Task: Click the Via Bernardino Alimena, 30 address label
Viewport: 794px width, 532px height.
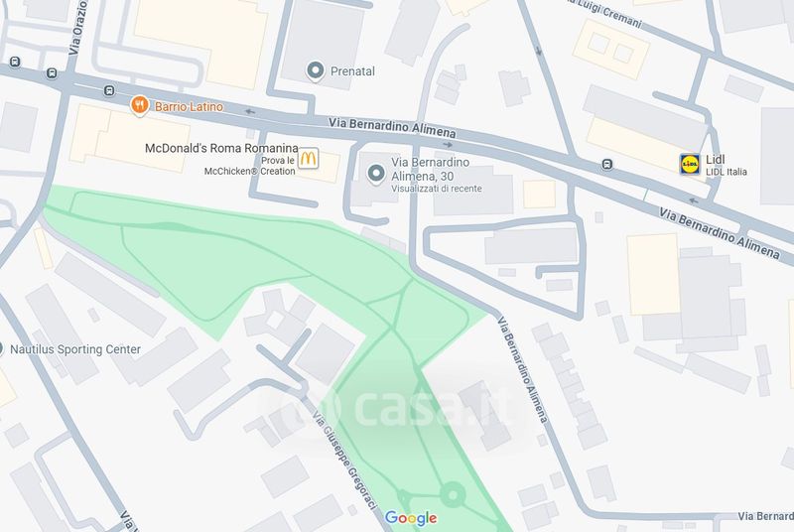Action: tap(431, 169)
